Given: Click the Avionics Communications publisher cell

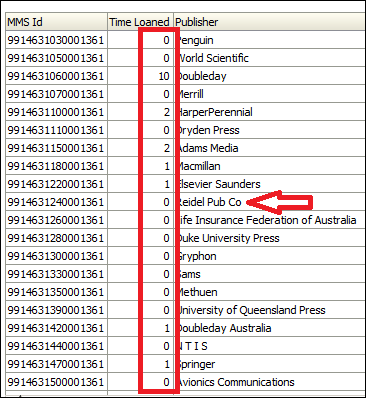Looking at the screenshot, I should (269, 382).
